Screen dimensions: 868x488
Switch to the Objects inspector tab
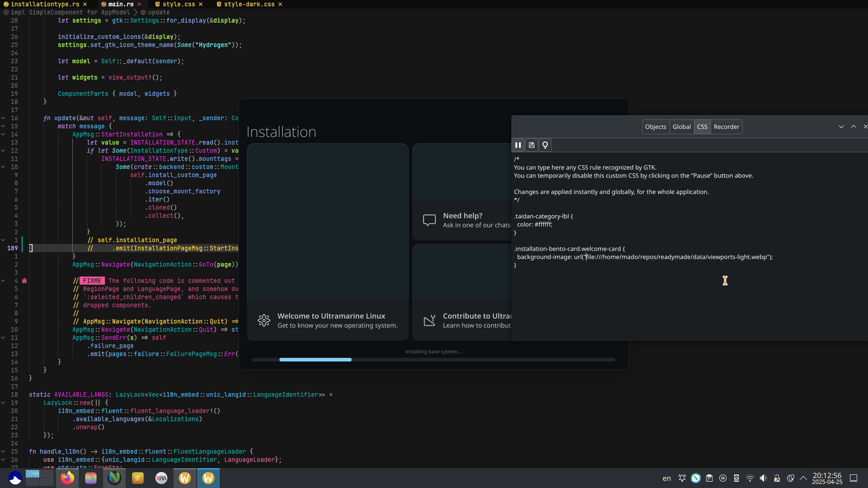click(x=656, y=127)
